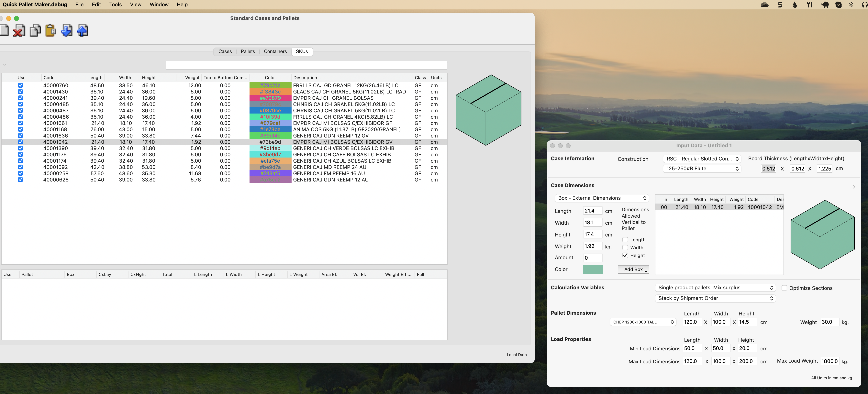Viewport: 868px width, 394px height.
Task: Sort by the Description column header
Action: (x=352, y=78)
